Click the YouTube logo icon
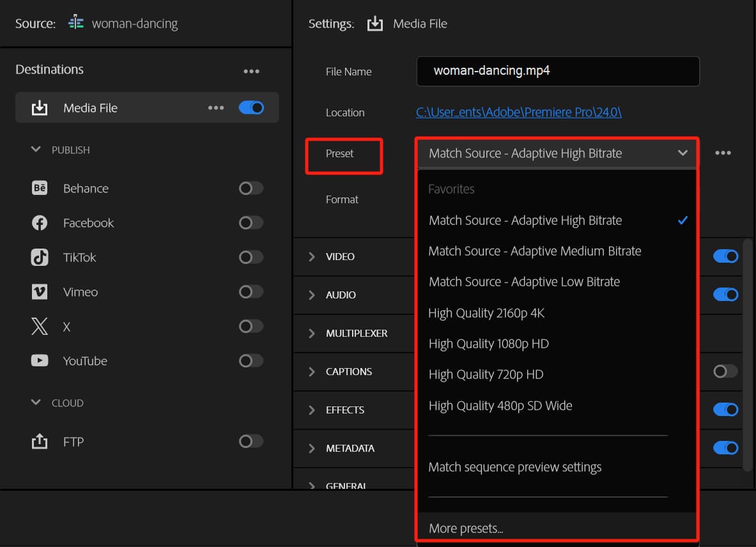Screen dimensions: 756x547 [x=40, y=360]
